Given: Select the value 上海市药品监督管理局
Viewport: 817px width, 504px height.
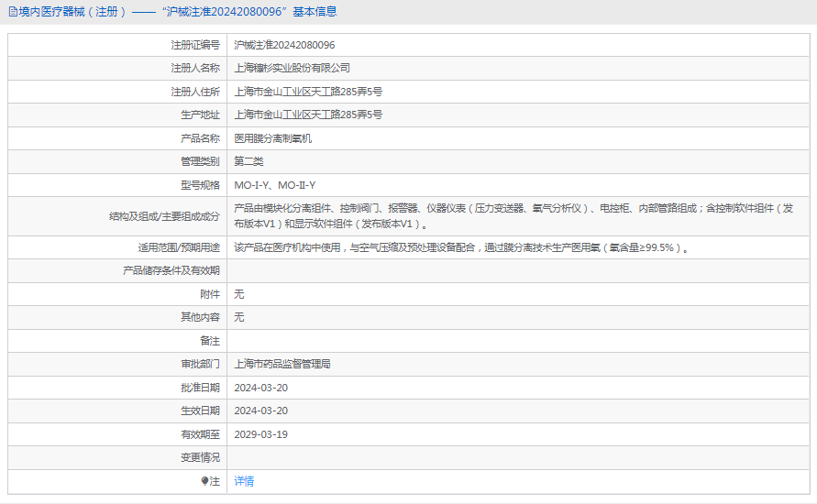Looking at the screenshot, I should coord(282,364).
